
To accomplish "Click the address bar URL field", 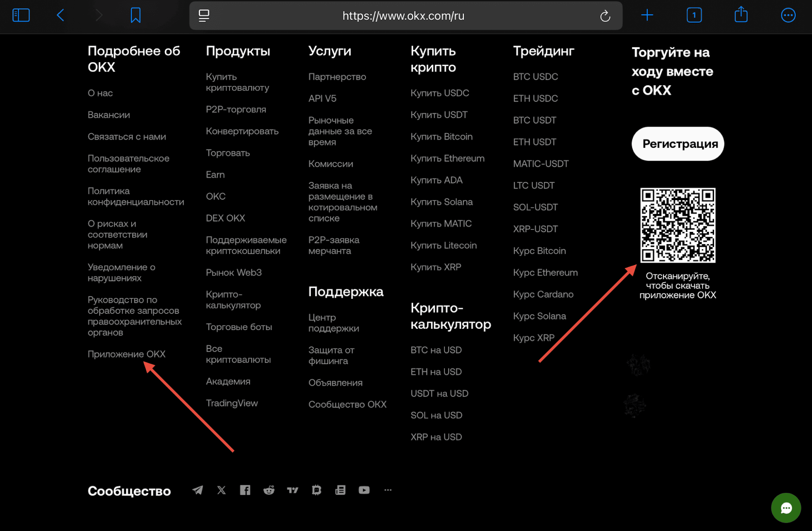I will tap(405, 15).
